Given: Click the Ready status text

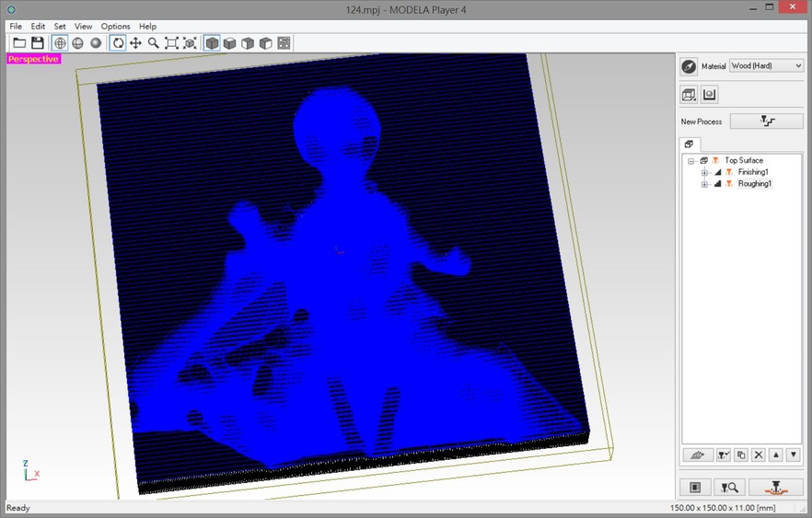Looking at the screenshot, I should click(18, 508).
